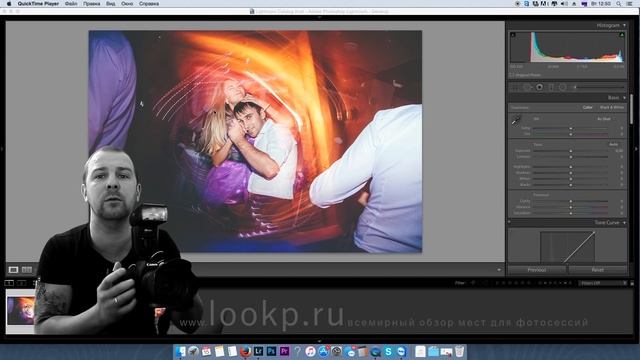
Task: Open Premiere Pro from the Dock
Action: coord(284,351)
